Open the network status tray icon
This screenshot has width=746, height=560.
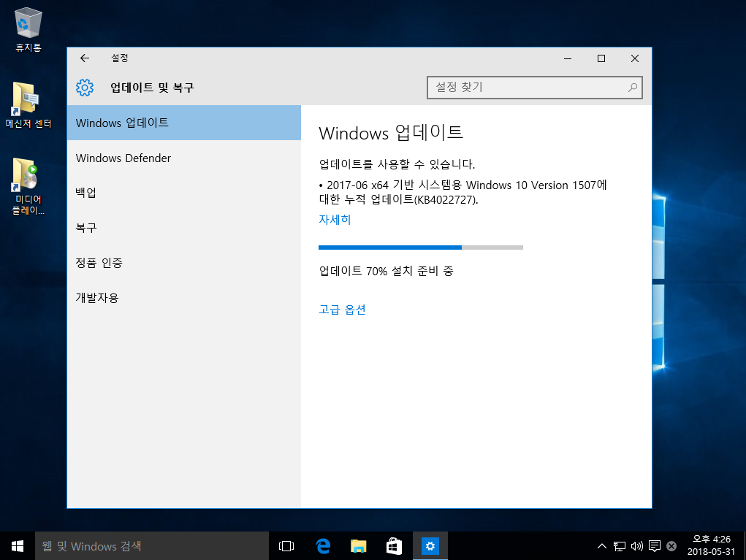point(620,546)
